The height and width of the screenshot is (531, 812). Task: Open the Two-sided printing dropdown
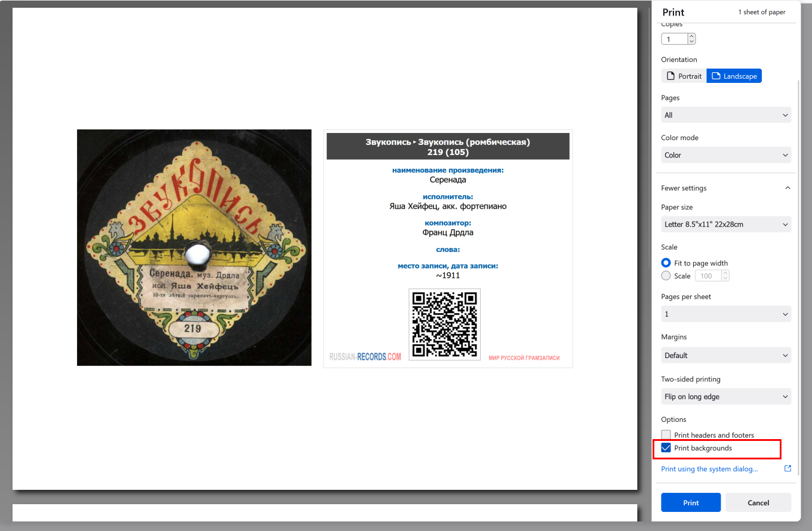click(726, 397)
